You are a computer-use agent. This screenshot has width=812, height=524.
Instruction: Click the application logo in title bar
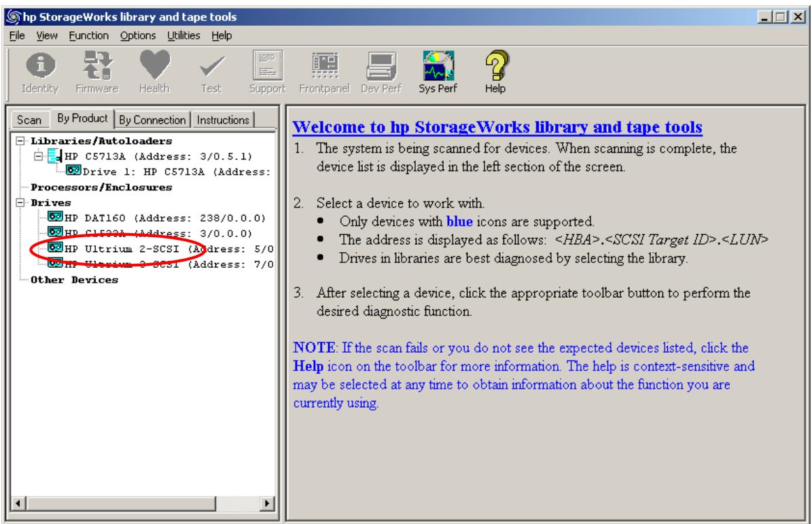click(14, 16)
